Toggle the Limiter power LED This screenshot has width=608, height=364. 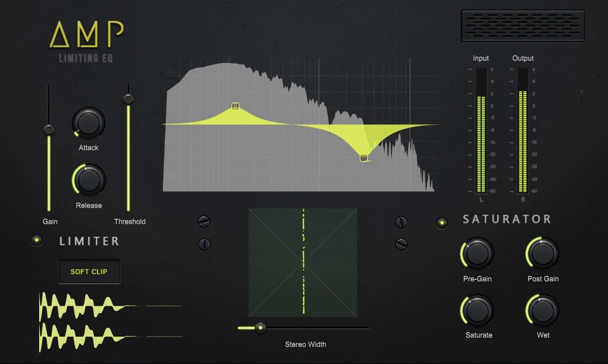pyautogui.click(x=36, y=239)
